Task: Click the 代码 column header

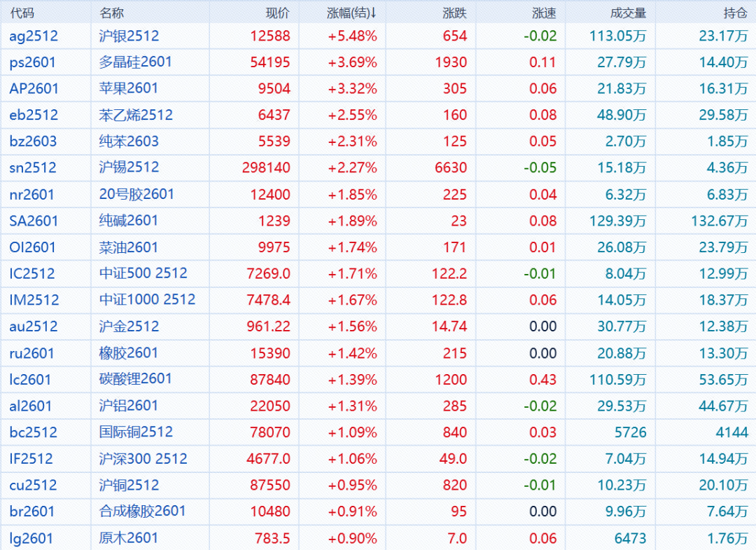Action: point(22,13)
